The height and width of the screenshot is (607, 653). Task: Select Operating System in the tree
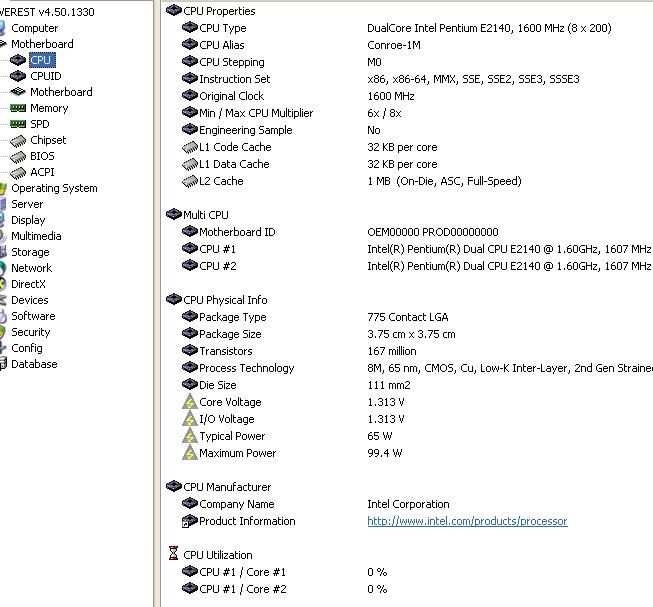54,189
